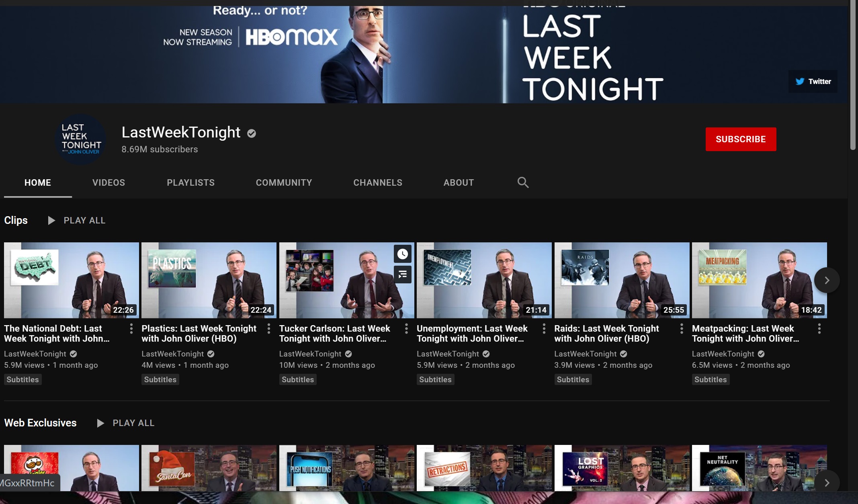Click LastWeekTonight channel name under Unemployment video
858x504 pixels.
click(x=448, y=354)
